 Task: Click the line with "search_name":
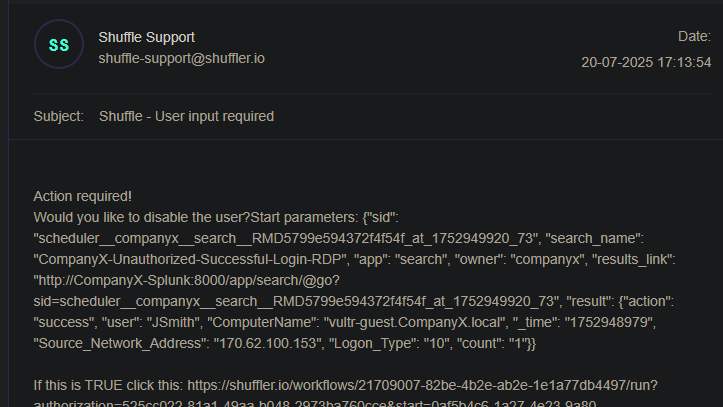(338, 238)
